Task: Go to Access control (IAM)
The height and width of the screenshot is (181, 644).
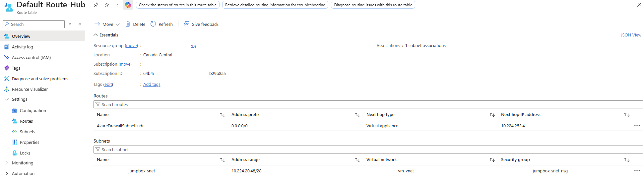Action: coord(31,57)
